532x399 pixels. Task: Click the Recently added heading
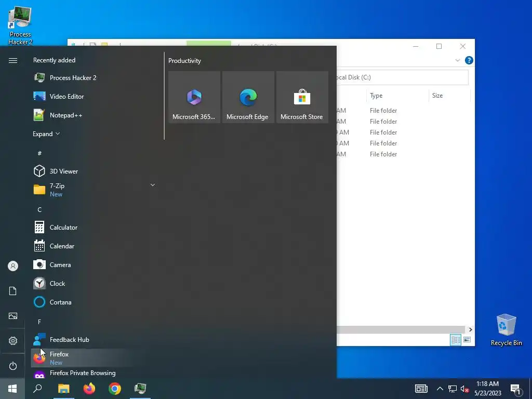[x=54, y=60]
